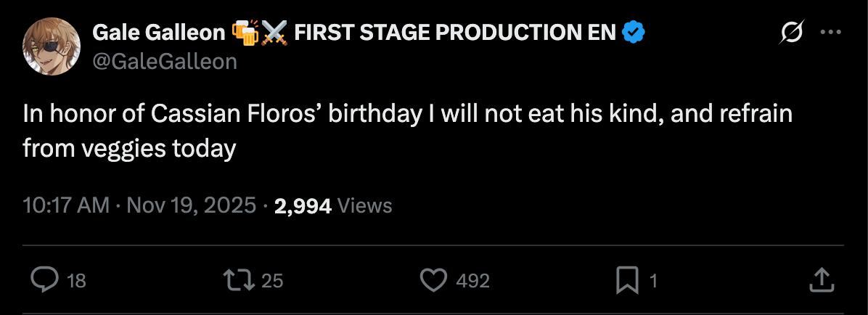Screen dimensions: 868x315
Task: Click the reply speech bubble icon
Action: coord(45,280)
